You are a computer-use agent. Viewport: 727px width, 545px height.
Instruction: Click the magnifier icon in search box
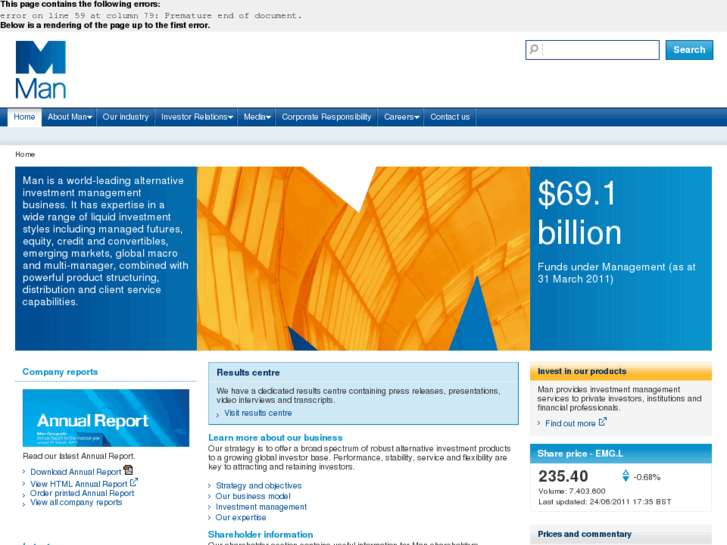tap(534, 49)
